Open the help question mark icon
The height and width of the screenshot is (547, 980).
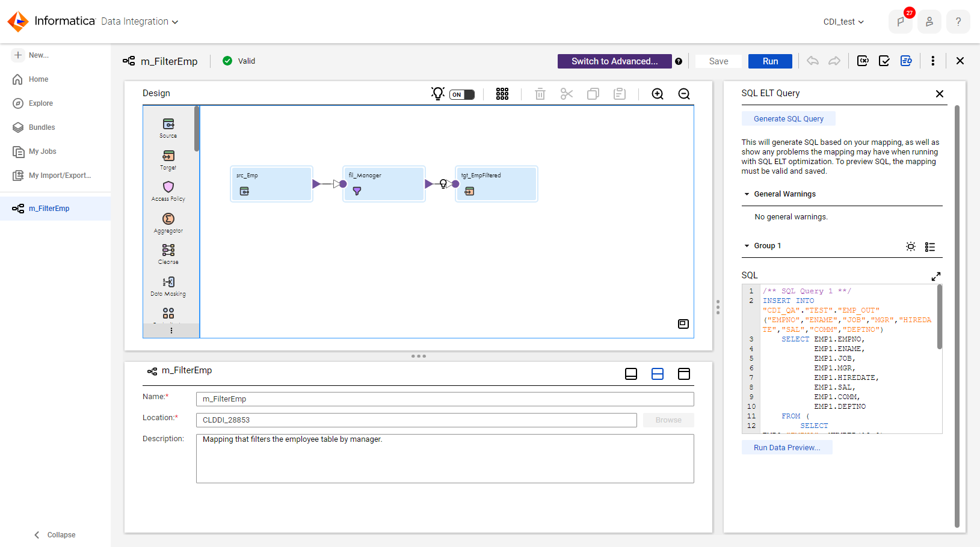(x=958, y=22)
